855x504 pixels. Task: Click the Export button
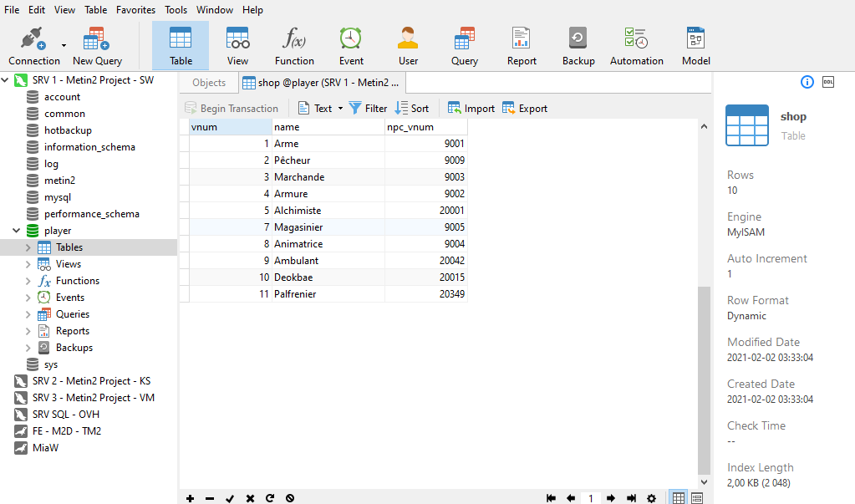(x=525, y=109)
